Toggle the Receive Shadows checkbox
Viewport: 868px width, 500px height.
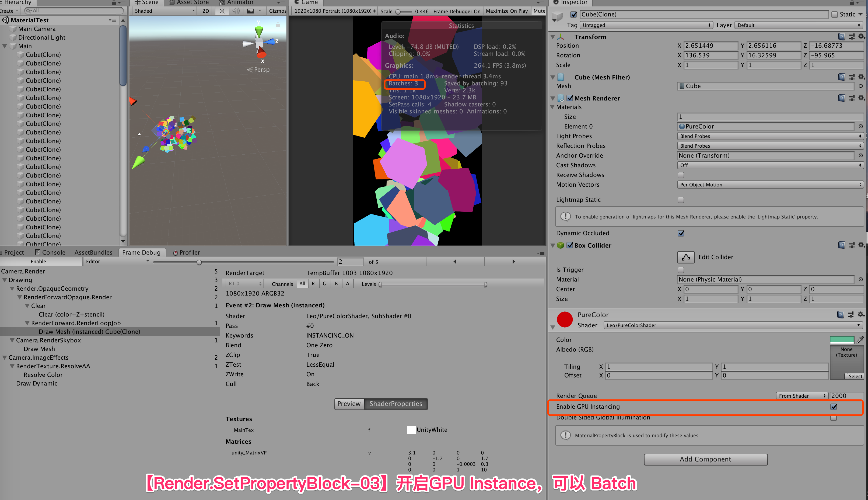tap(681, 175)
